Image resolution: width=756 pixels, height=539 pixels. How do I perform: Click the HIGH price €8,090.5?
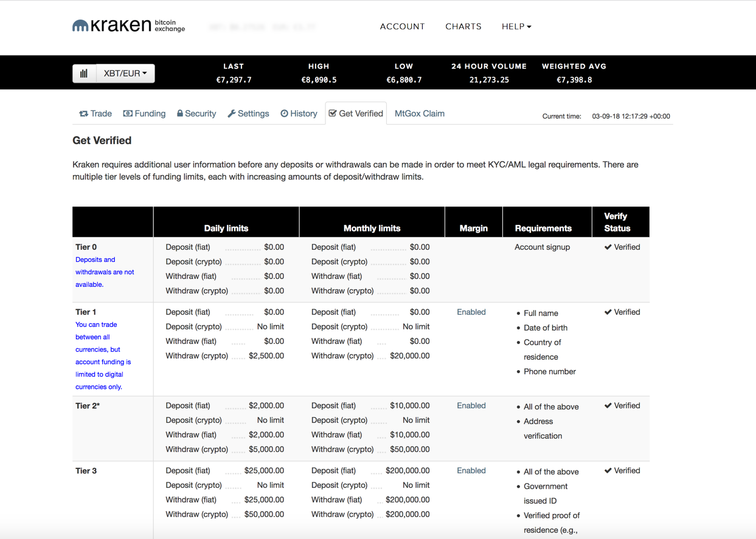point(319,80)
